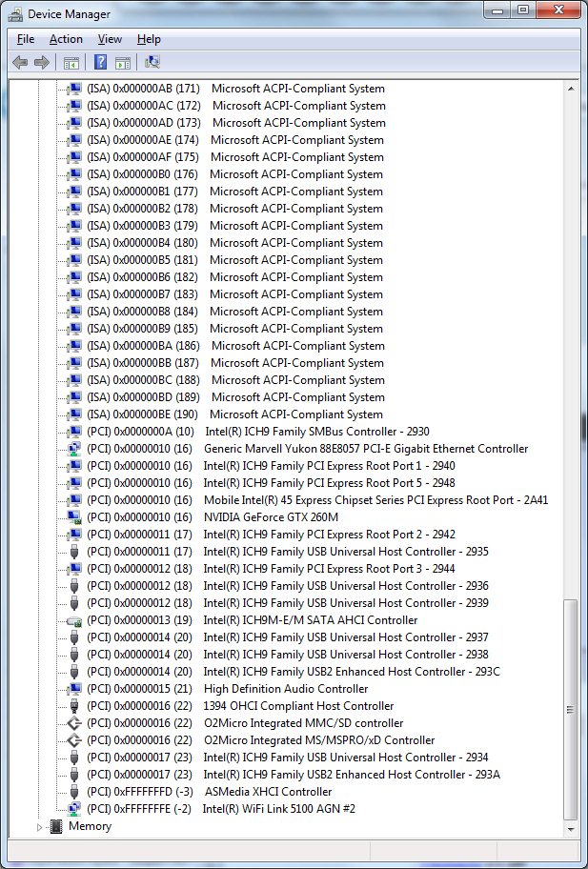Click the Back arrow toolbar icon
The width and height of the screenshot is (588, 869).
click(x=20, y=62)
